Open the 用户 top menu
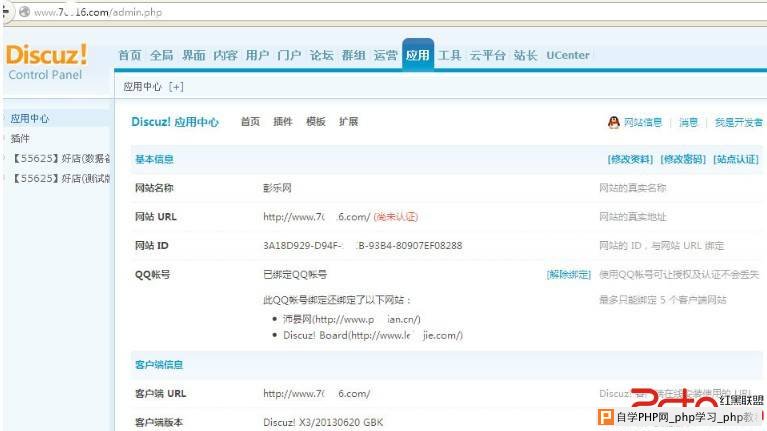 (x=257, y=55)
